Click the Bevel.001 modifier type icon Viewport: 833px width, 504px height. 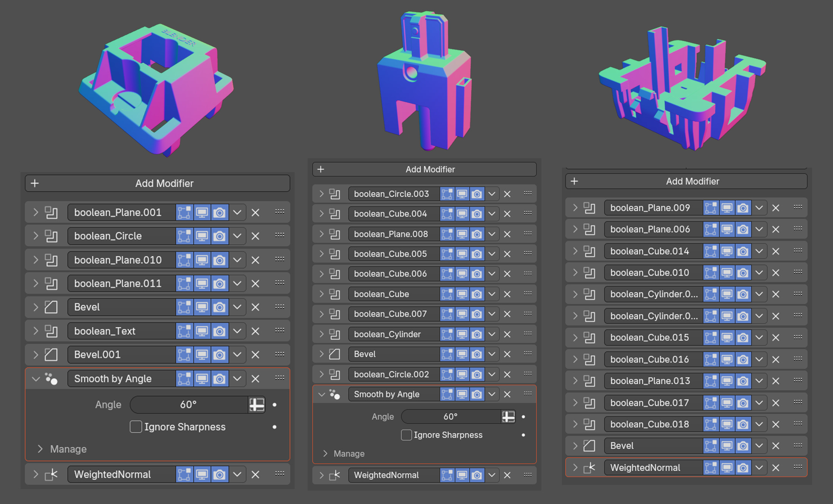51,355
